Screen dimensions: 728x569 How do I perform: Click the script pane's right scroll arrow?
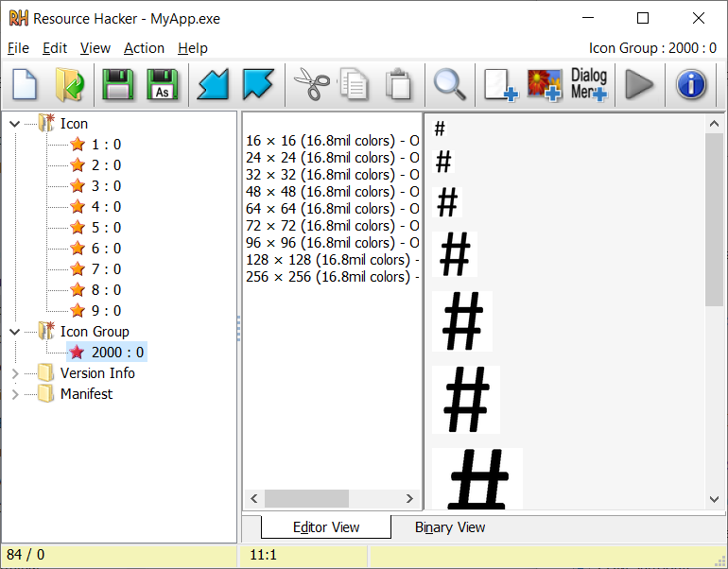point(409,498)
